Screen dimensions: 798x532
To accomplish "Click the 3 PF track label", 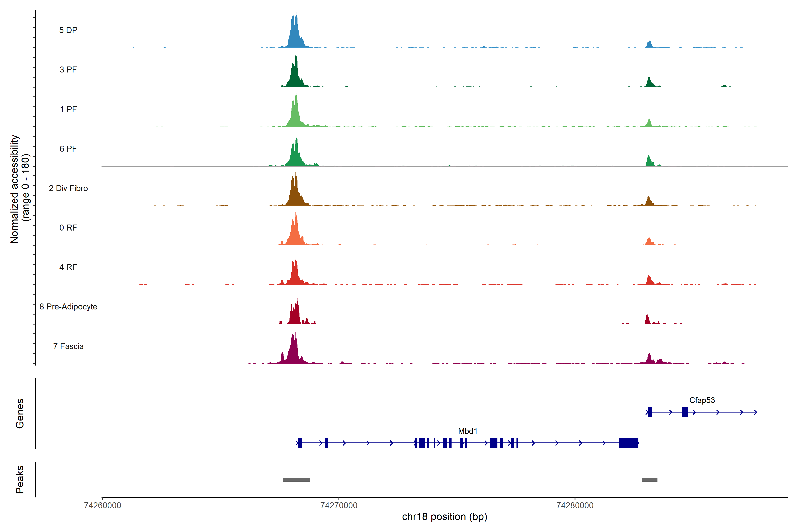I will coord(68,70).
